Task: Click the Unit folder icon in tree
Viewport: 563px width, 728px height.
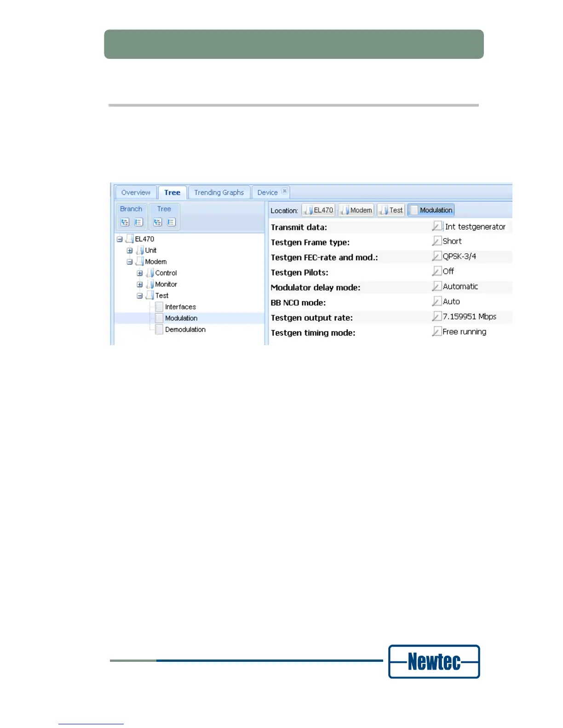Action: [140, 250]
